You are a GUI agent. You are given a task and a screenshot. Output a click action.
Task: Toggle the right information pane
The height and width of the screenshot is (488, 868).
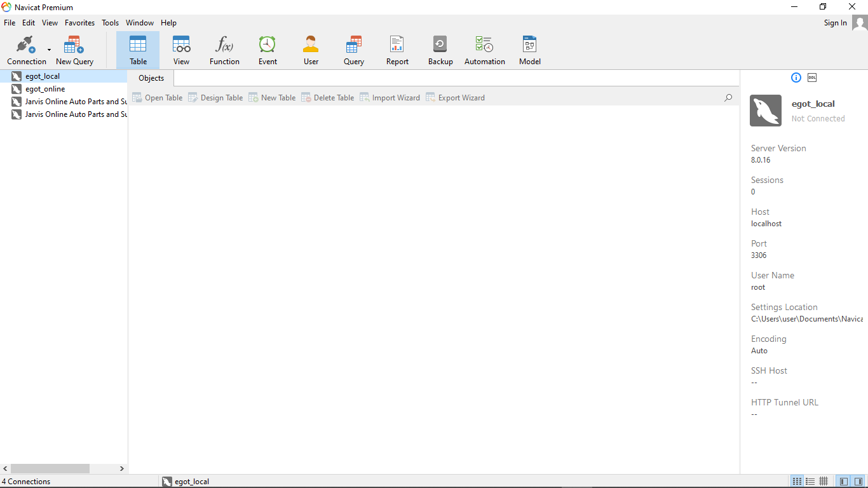coord(858,482)
